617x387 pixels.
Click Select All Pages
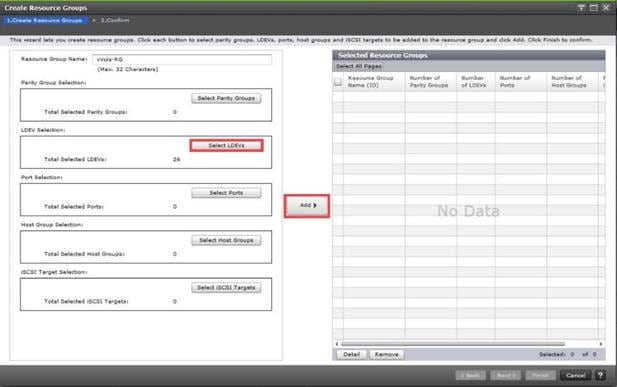click(358, 66)
